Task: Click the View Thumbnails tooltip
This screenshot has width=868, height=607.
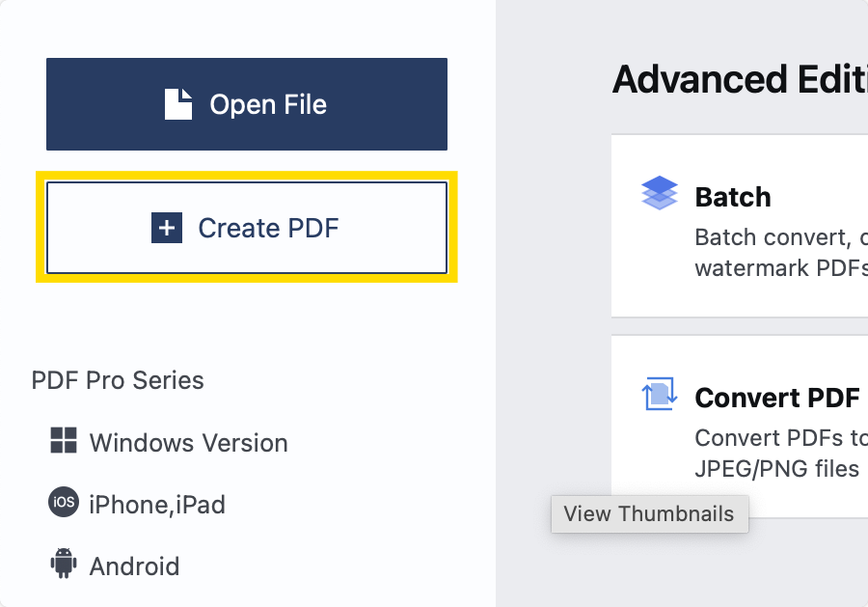Action: click(649, 514)
